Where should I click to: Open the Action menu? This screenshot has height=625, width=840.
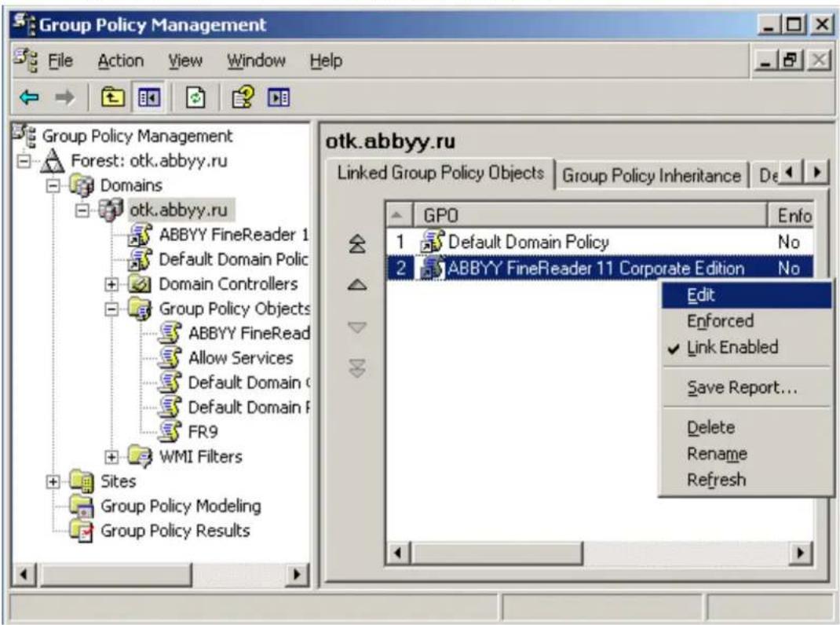[x=121, y=60]
